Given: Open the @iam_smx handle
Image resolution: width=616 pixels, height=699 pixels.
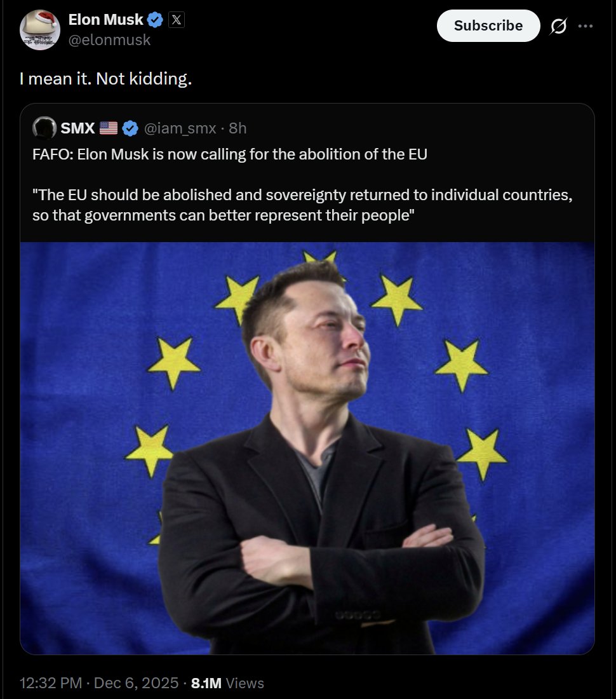Looking at the screenshot, I should (180, 128).
